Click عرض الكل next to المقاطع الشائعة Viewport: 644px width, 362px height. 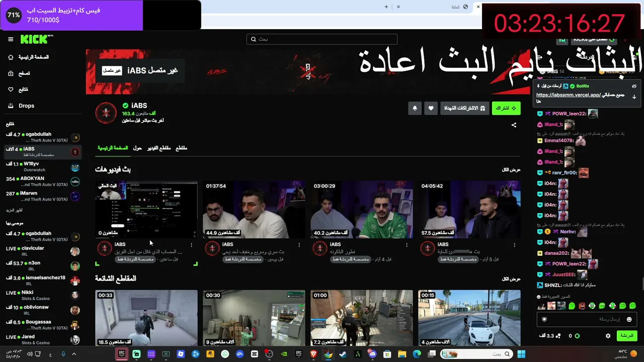[511, 279]
